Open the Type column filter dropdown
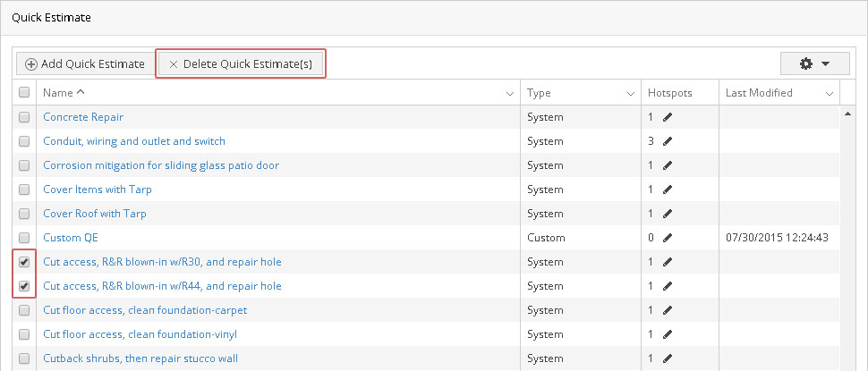 click(x=630, y=93)
